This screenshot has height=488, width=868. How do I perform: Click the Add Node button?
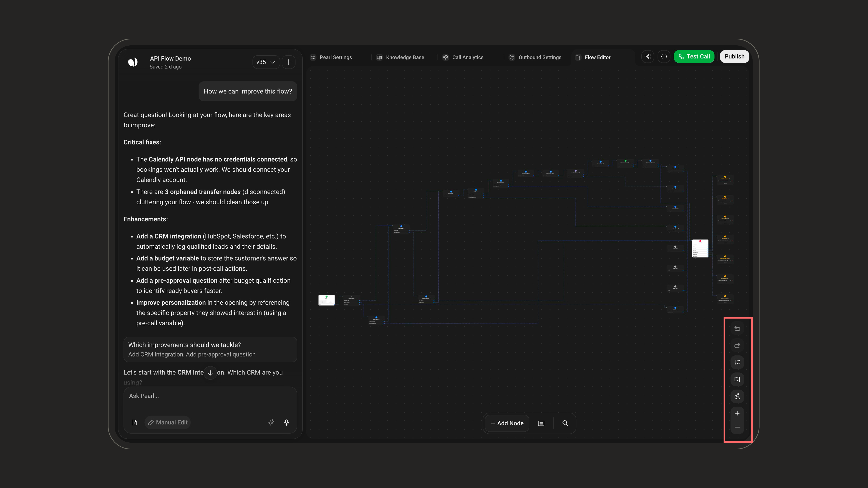(507, 423)
